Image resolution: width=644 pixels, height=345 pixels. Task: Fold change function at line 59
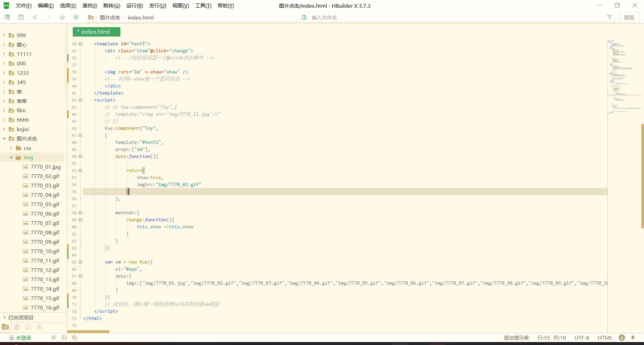click(x=80, y=220)
